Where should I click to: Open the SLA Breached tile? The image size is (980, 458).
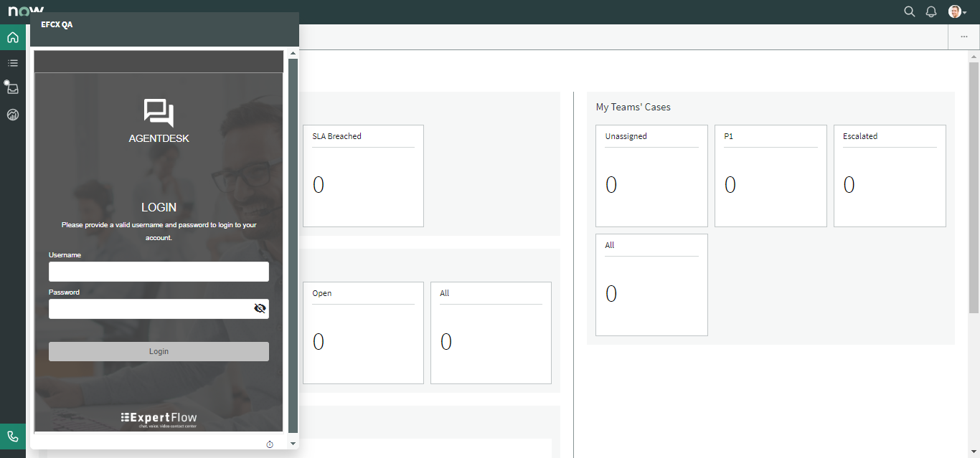(x=363, y=176)
